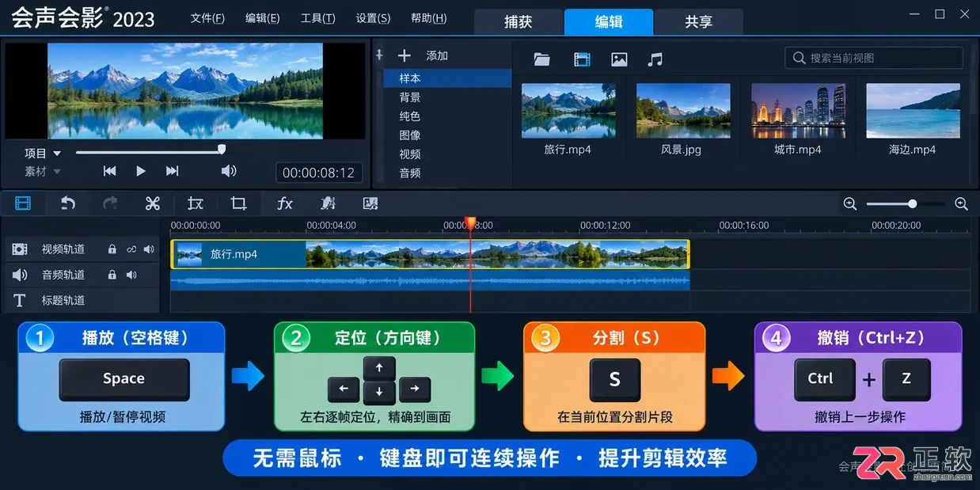
Task: Open the 编辑(E) menu
Action: pos(262,18)
